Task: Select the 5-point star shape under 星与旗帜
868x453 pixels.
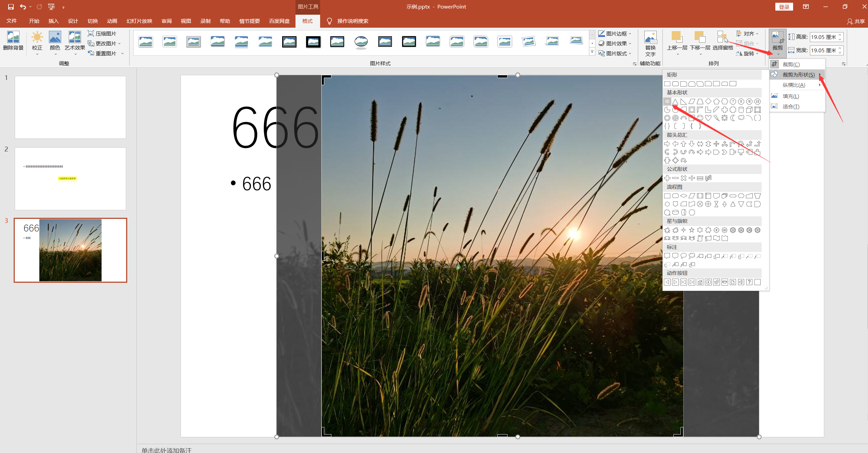Action: [x=692, y=230]
